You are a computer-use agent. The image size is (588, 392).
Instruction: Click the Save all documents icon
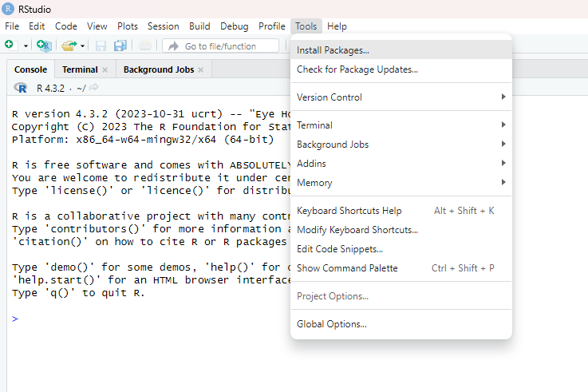click(x=120, y=46)
